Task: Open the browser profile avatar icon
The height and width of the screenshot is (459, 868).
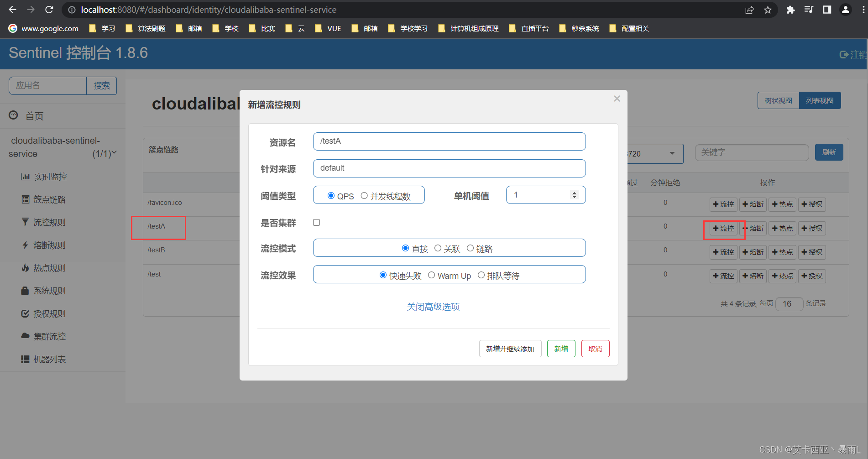Action: 845,10
